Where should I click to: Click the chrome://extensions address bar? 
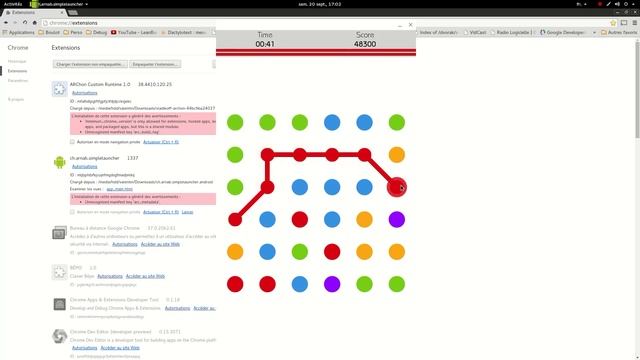coord(129,23)
